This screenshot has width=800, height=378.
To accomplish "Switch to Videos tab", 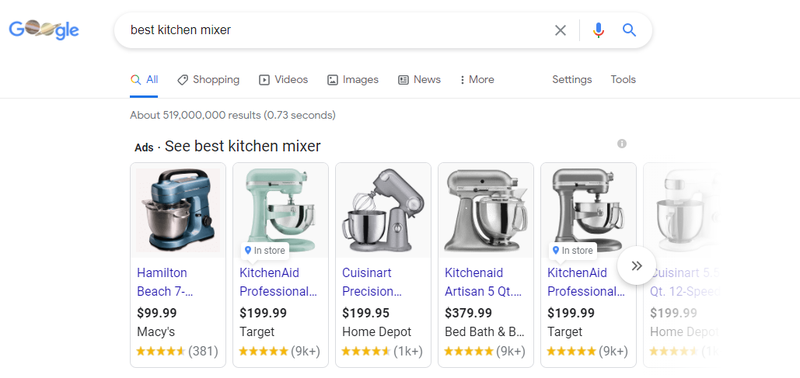I will point(283,80).
